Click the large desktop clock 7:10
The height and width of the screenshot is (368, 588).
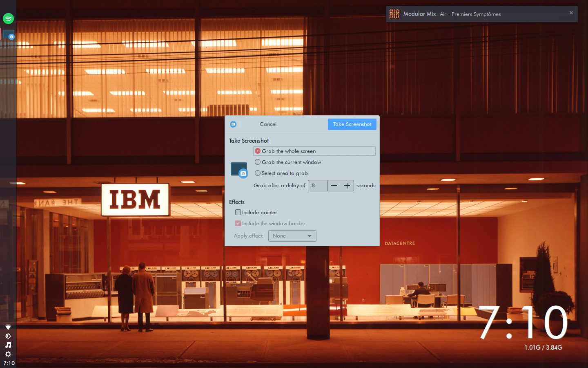point(523,323)
